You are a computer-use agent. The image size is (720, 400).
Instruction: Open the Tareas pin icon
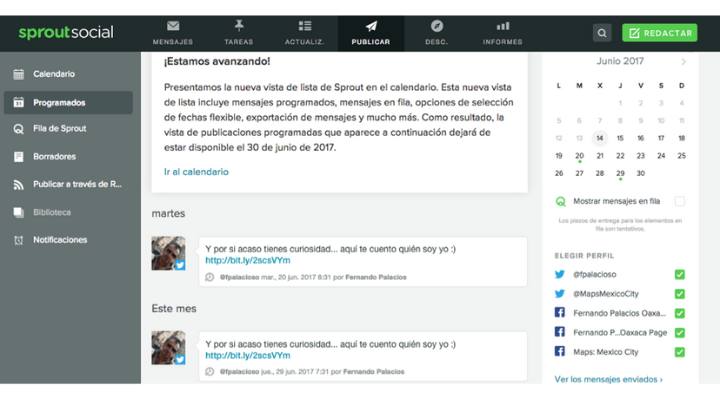239,26
